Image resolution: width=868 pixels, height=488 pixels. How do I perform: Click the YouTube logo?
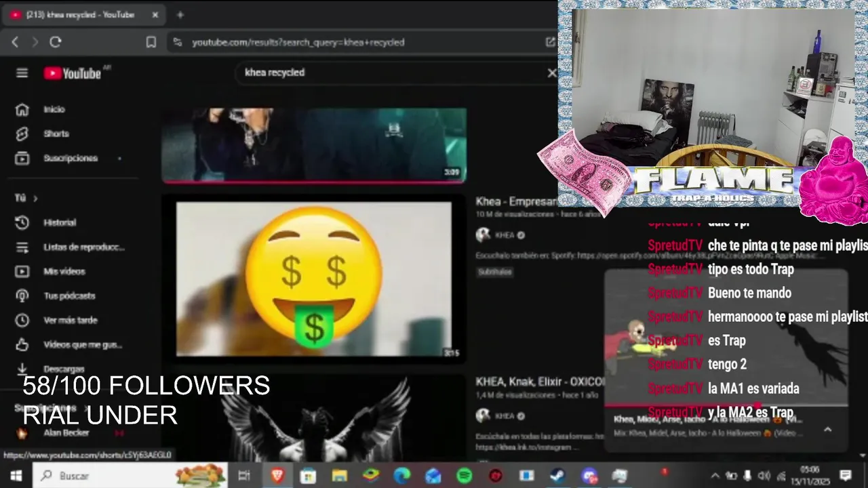[73, 73]
